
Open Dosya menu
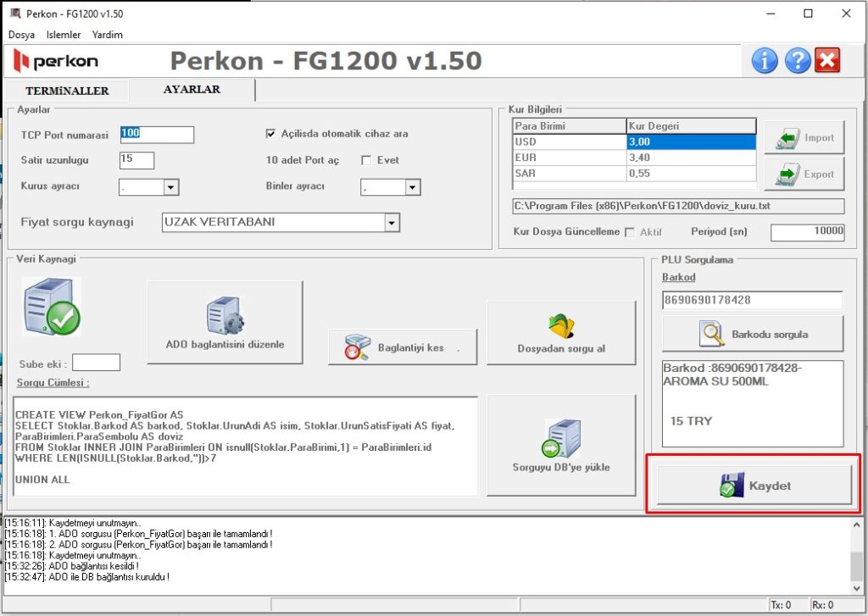coord(21,34)
